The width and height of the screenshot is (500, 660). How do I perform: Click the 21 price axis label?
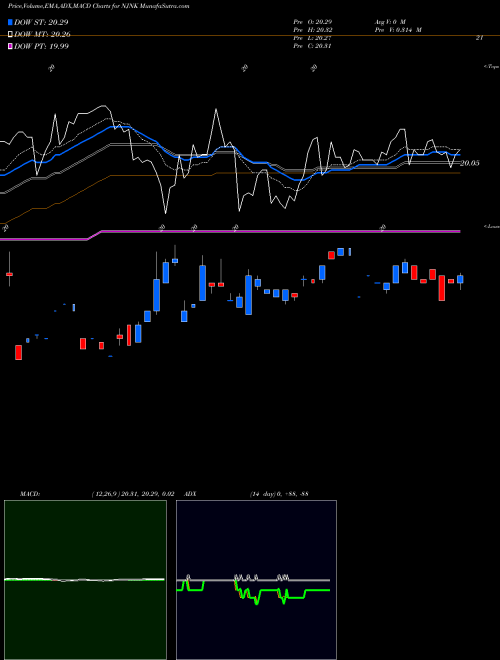click(x=479, y=38)
